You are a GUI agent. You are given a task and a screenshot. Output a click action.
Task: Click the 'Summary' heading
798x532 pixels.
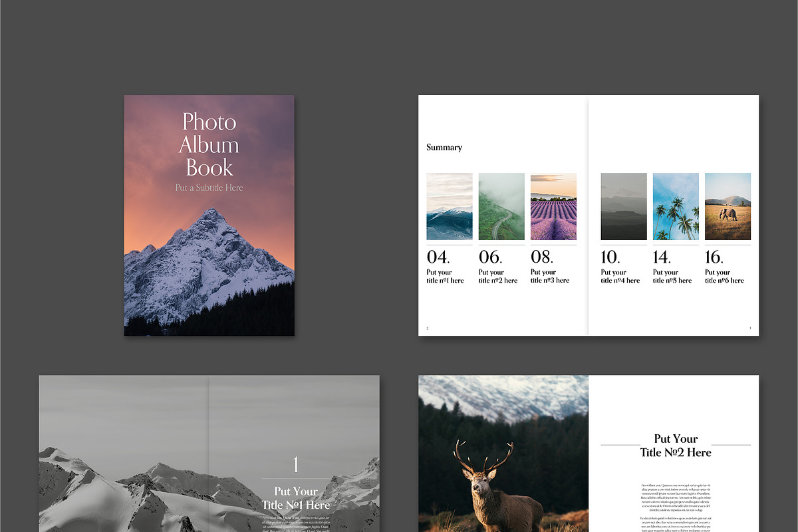[x=444, y=148]
